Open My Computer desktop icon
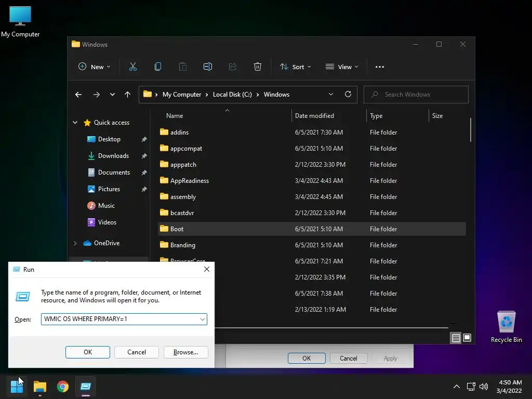This screenshot has height=399, width=532. pos(20,21)
